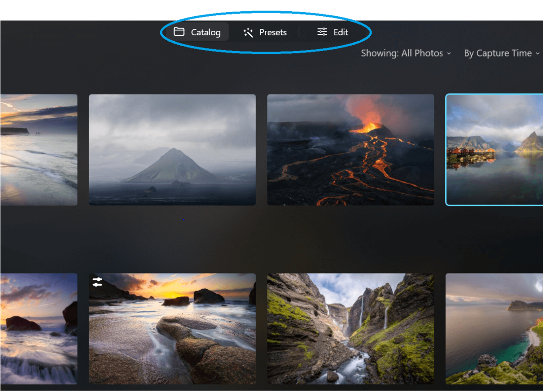
Task: Switch to the Presets tab
Action: point(265,32)
